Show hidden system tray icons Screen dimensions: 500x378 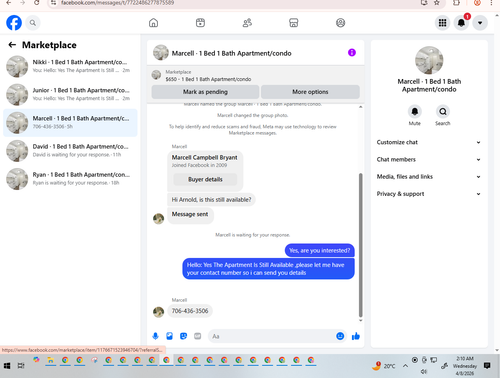click(405, 366)
